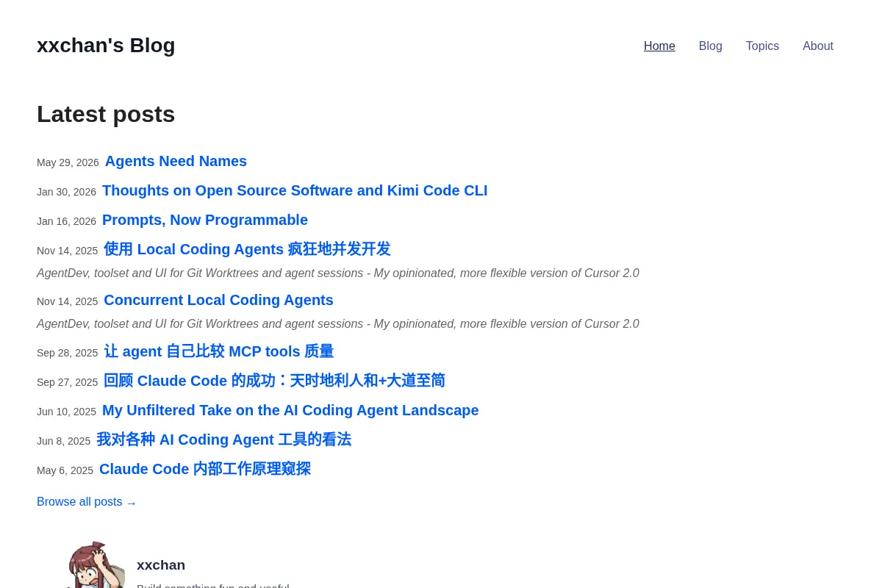This screenshot has width=882, height=588.
Task: Click the xxchan author name
Action: (161, 564)
